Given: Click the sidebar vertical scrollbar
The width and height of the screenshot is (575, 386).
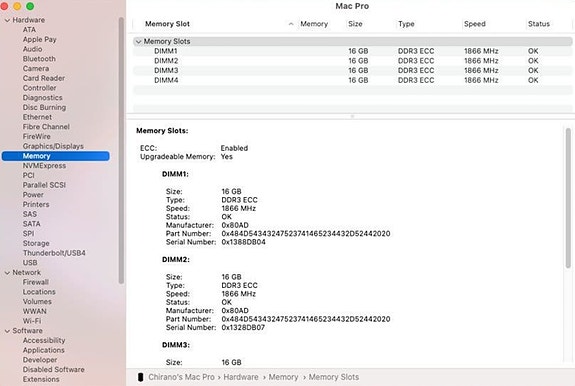Looking at the screenshot, I should click(x=121, y=151).
